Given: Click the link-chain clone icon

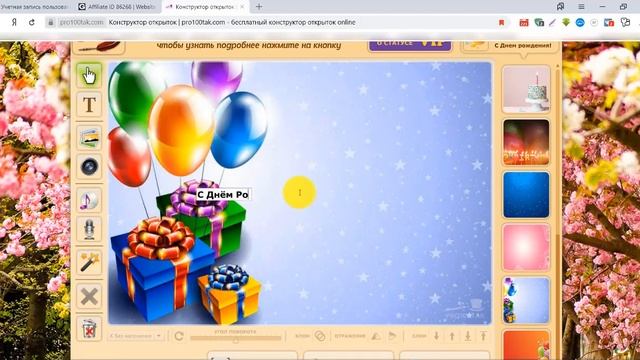Looking at the screenshot, I should click(x=320, y=336).
